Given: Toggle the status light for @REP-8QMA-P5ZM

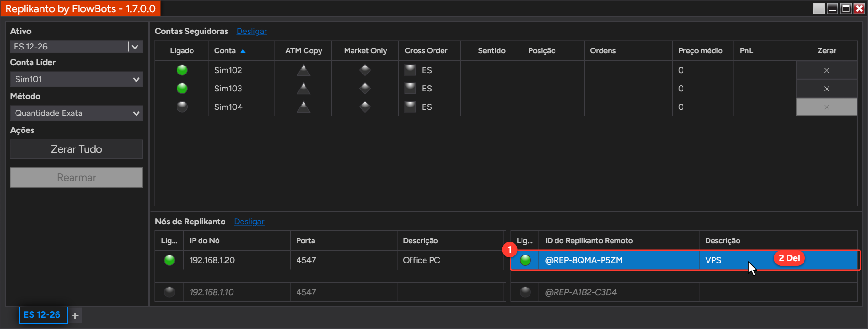Looking at the screenshot, I should 525,260.
